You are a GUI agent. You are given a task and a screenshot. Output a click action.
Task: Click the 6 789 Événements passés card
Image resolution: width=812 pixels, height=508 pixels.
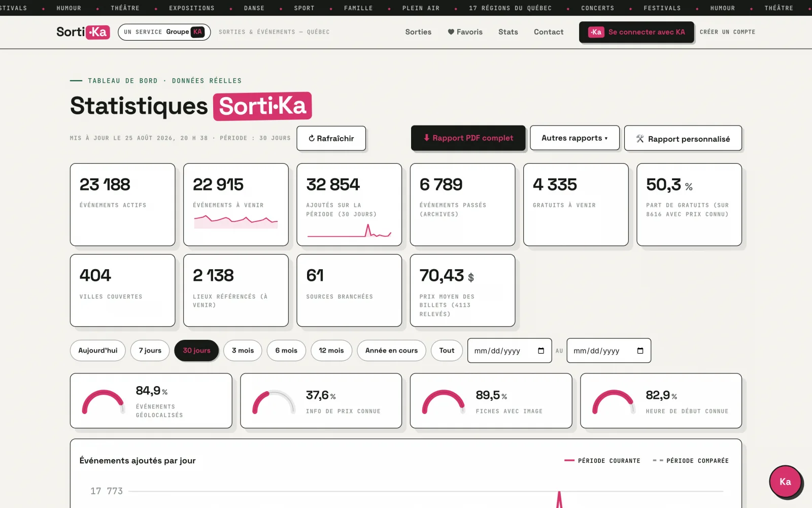[462, 205]
